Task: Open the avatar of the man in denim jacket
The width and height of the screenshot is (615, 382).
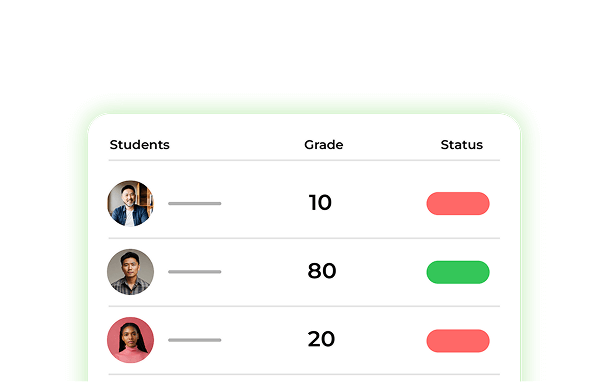Action: pyautogui.click(x=130, y=204)
